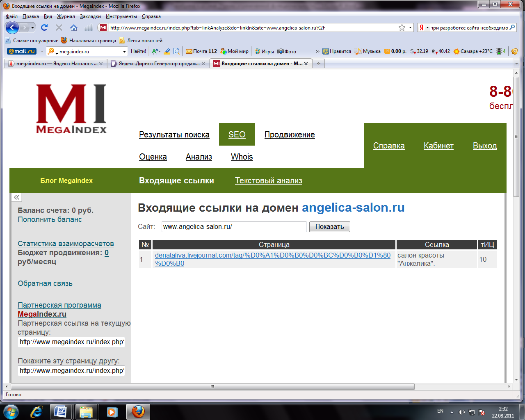Open the list all tabs dropdown

(516, 64)
